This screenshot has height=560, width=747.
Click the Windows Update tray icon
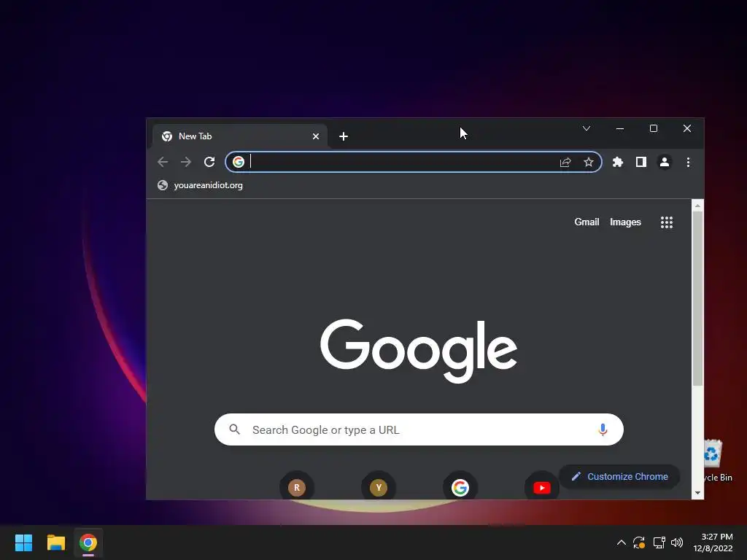coord(639,542)
